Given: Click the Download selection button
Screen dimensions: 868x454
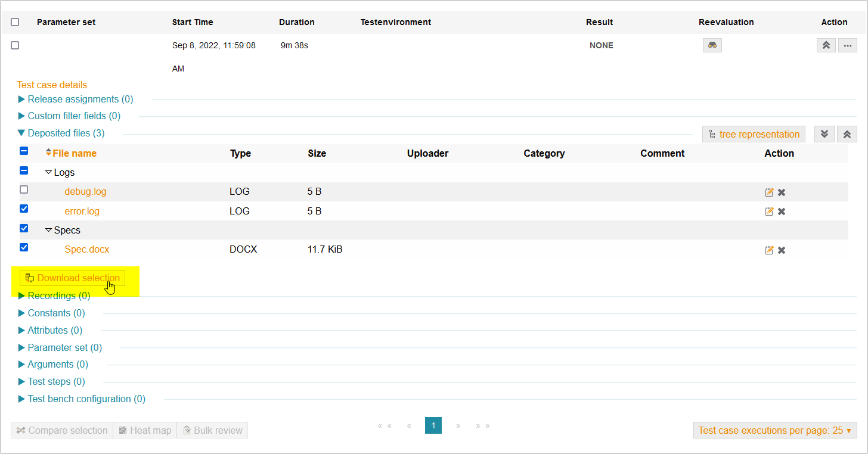Looking at the screenshot, I should (72, 278).
